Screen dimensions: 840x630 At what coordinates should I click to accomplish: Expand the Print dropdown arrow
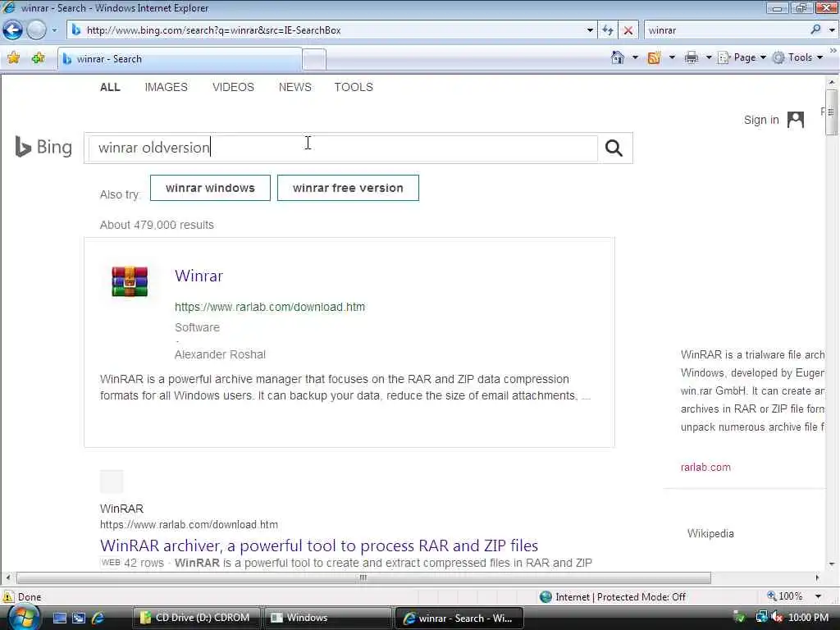point(709,57)
